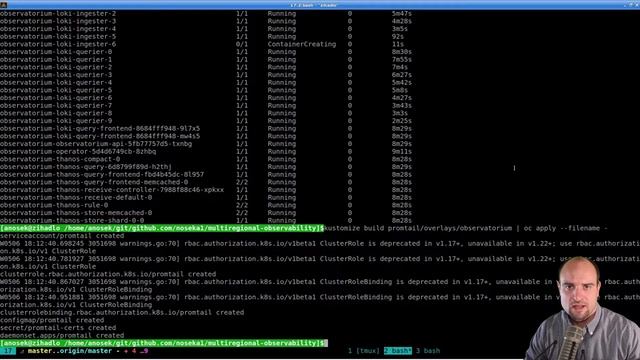This screenshot has width=640, height=360.
Task: Open the window menu icon in title bar
Action: pos(3,5)
